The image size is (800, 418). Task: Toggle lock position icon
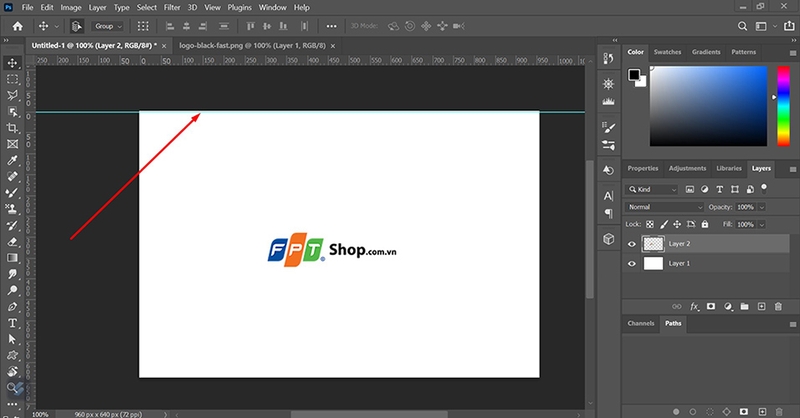(x=677, y=224)
